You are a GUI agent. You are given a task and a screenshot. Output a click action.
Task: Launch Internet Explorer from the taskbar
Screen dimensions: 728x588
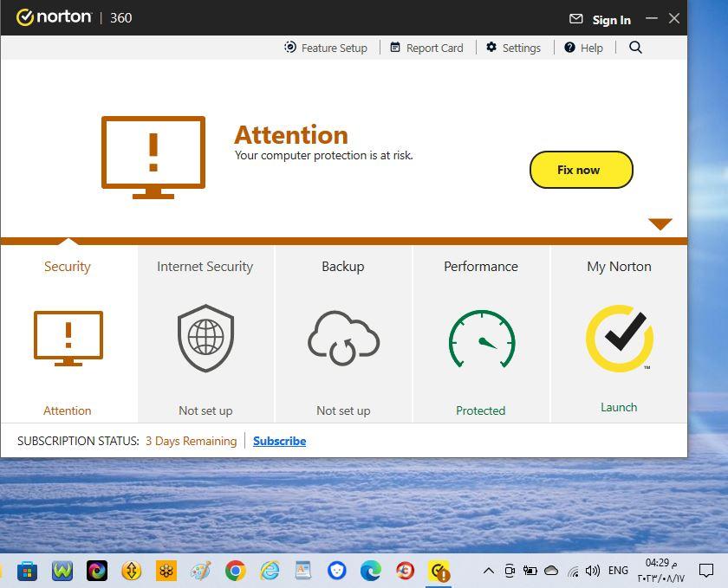point(270,571)
